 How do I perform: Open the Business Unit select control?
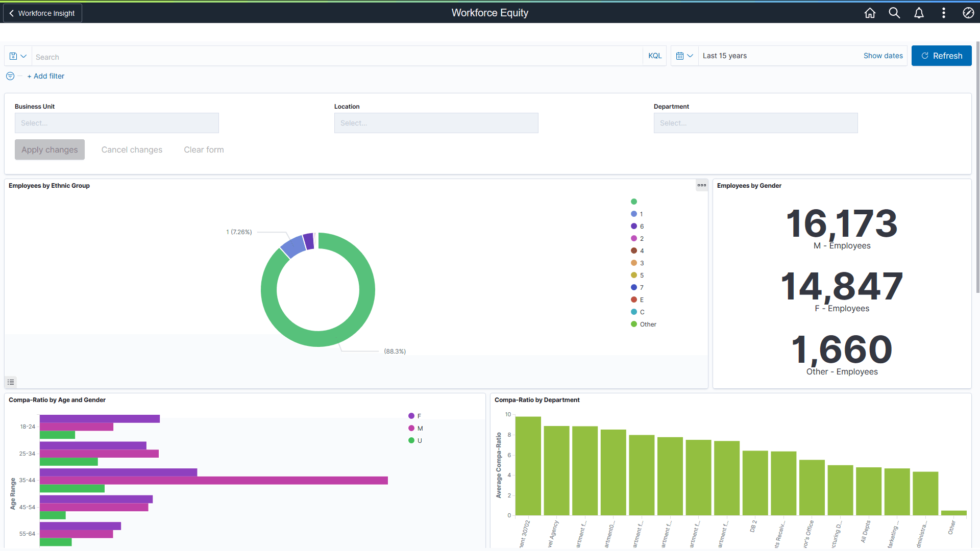pos(116,123)
